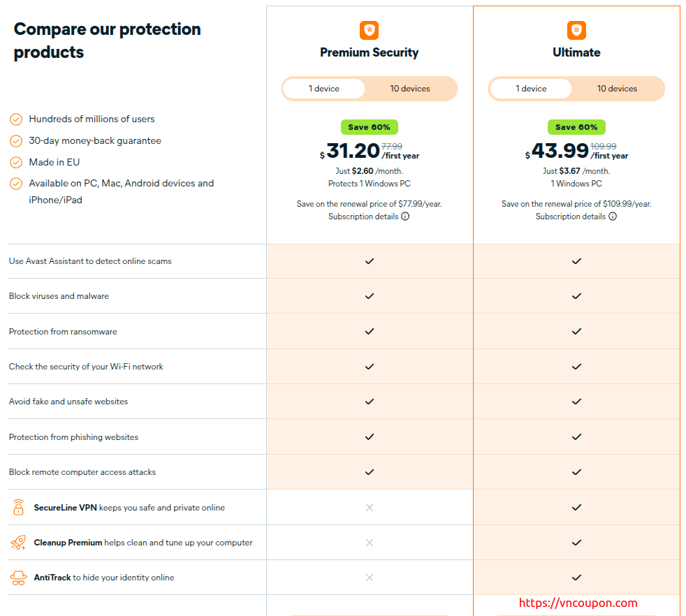The width and height of the screenshot is (686, 616).
Task: Open Premium Security subscription details info icon
Action: pyautogui.click(x=405, y=217)
